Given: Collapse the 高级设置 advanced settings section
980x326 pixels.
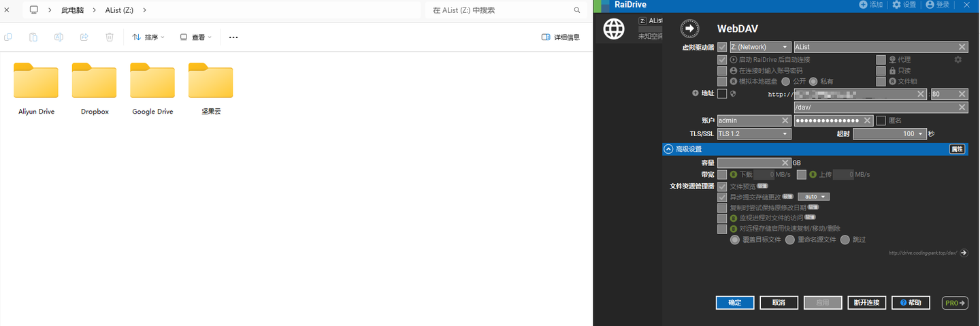Looking at the screenshot, I should point(668,149).
